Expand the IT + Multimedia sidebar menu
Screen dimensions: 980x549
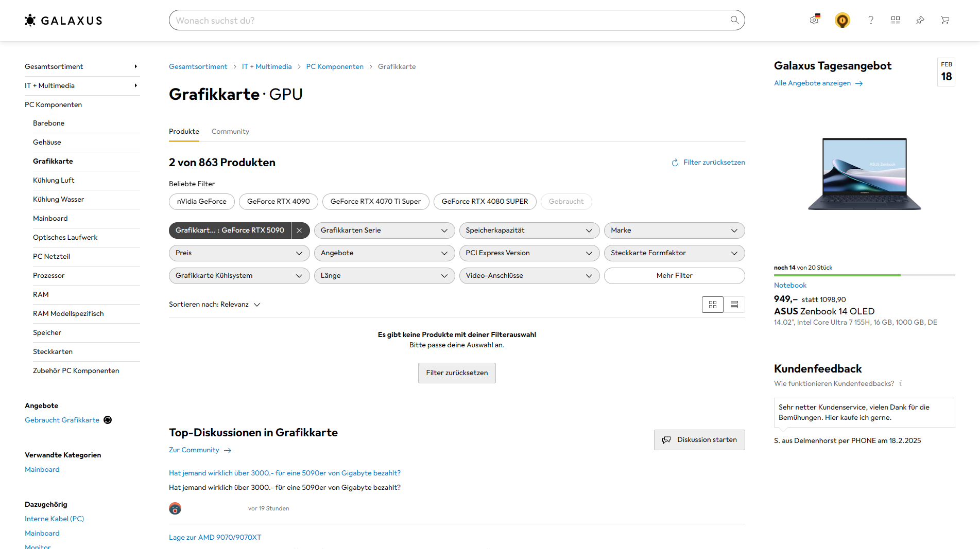[82, 86]
